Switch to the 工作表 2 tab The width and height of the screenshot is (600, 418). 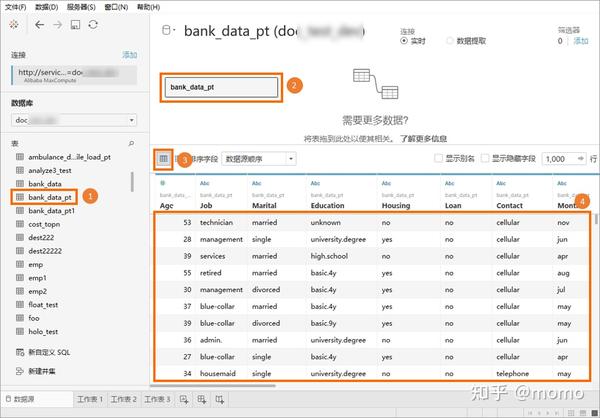coord(123,399)
